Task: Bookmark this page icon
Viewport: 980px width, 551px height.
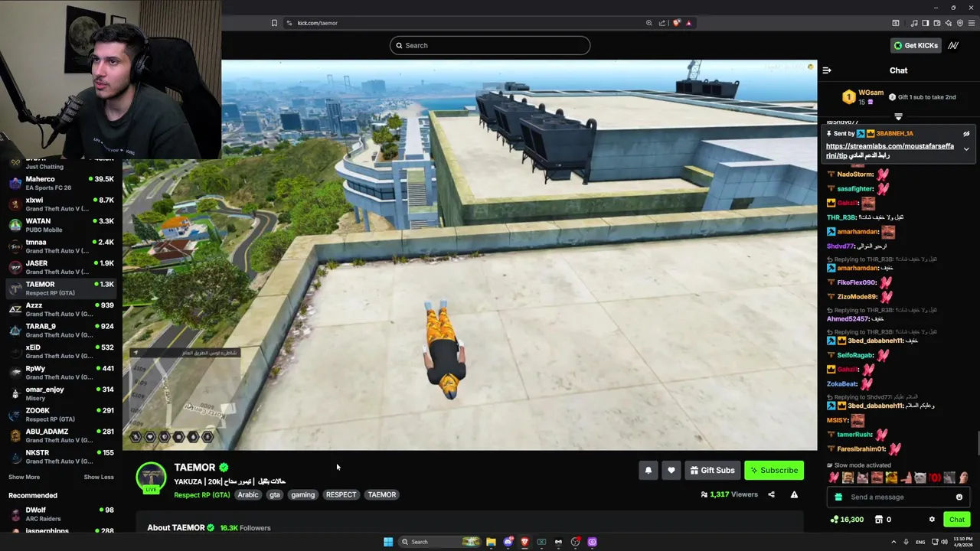Action: point(274,23)
